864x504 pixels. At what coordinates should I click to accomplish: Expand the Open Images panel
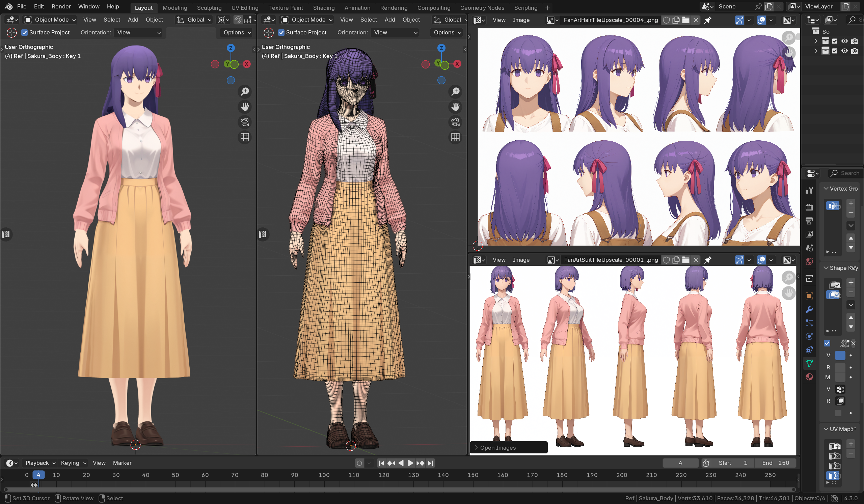[x=497, y=448]
